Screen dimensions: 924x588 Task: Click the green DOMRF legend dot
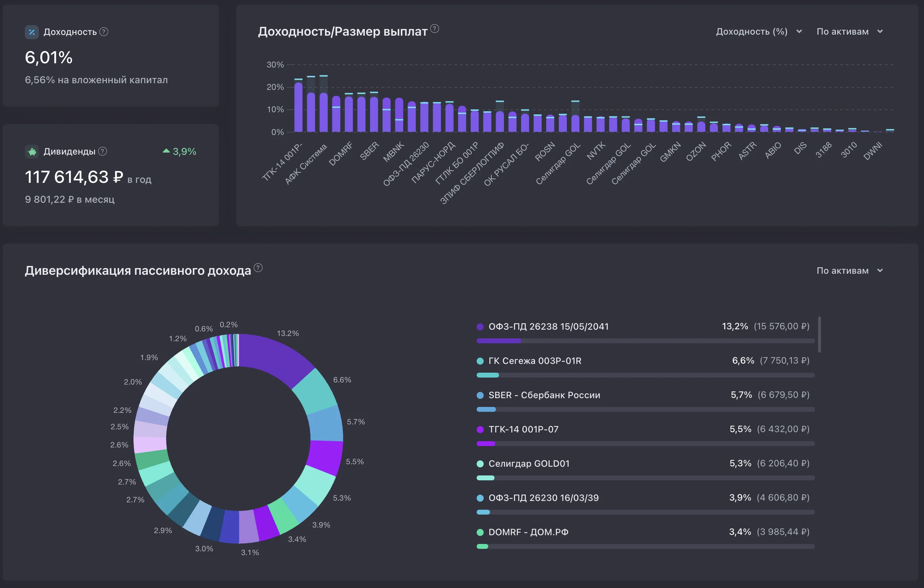[480, 532]
